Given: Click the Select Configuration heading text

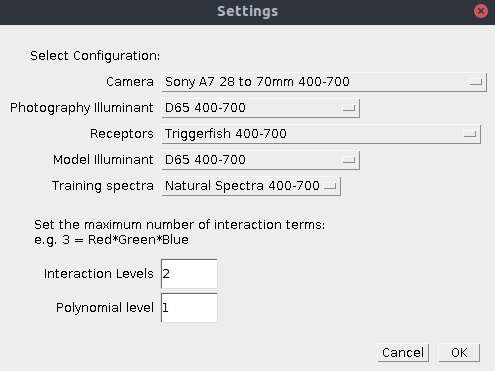Looking at the screenshot, I should (x=95, y=56).
